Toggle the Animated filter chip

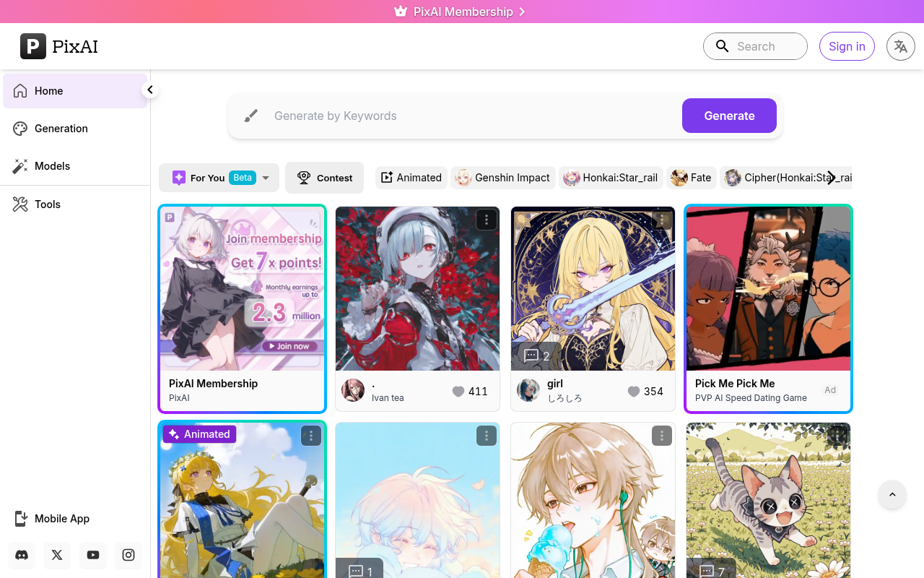pyautogui.click(x=411, y=177)
